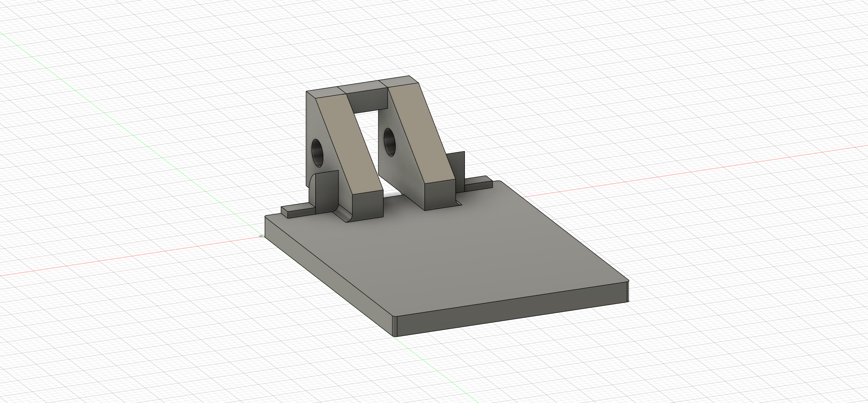Select the small flat tab left of the brackets
This screenshot has height=403, width=868.
[297, 211]
